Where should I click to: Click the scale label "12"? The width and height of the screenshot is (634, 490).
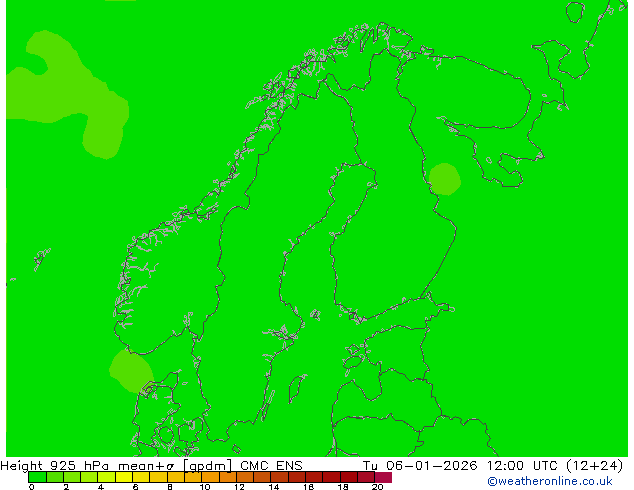point(239,487)
